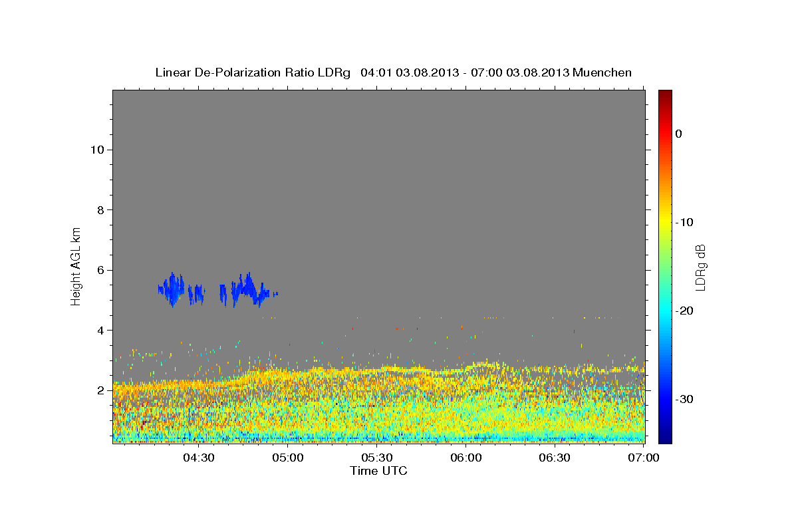Screen dimensions: 798x532
Task: Click the 07:00 time tick label
Action: [644, 458]
